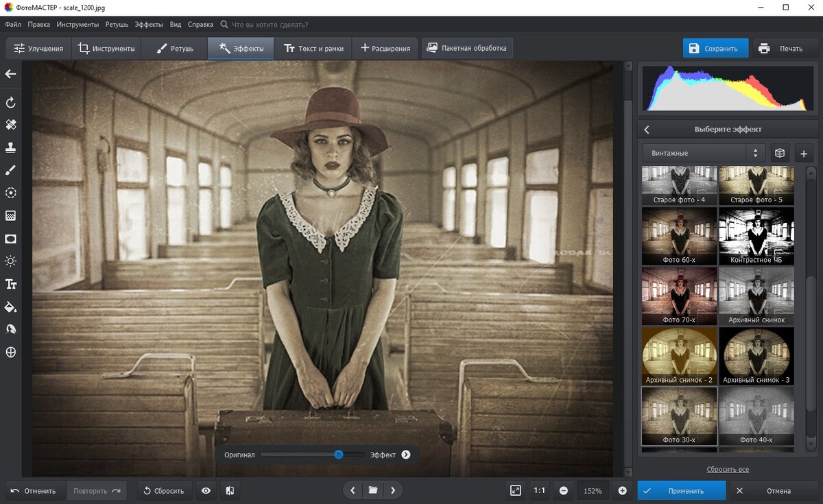Select the Фото 40-х effect thumbnail
This screenshot has height=504, width=823.
756,416
